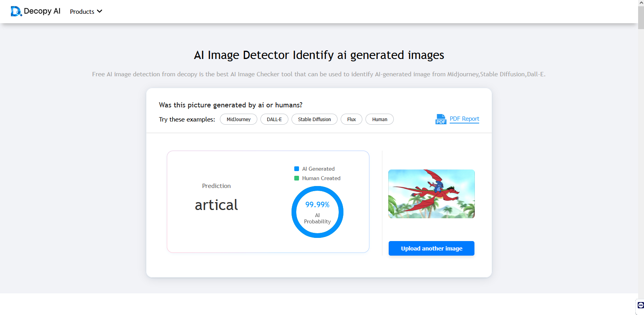Click the 'Free AI image detection' description text
The width and height of the screenshot is (644, 315).
coord(319,74)
